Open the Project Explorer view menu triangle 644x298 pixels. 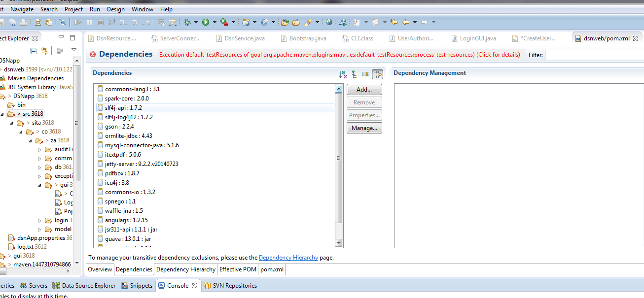point(74,50)
